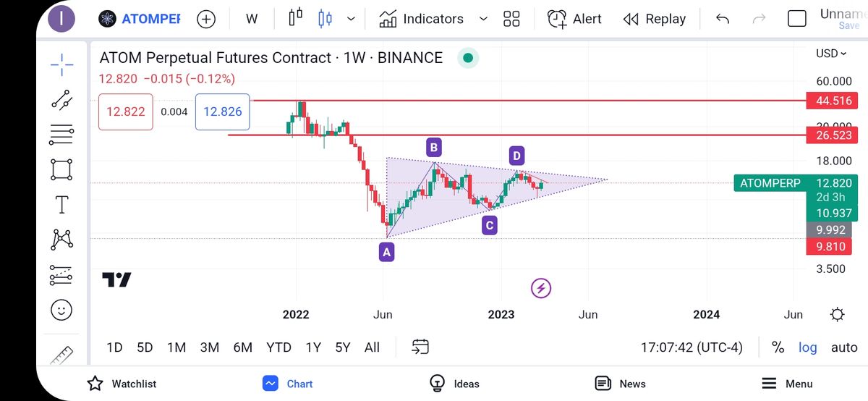
Task: Select the rectangle shape tool
Action: [62, 169]
